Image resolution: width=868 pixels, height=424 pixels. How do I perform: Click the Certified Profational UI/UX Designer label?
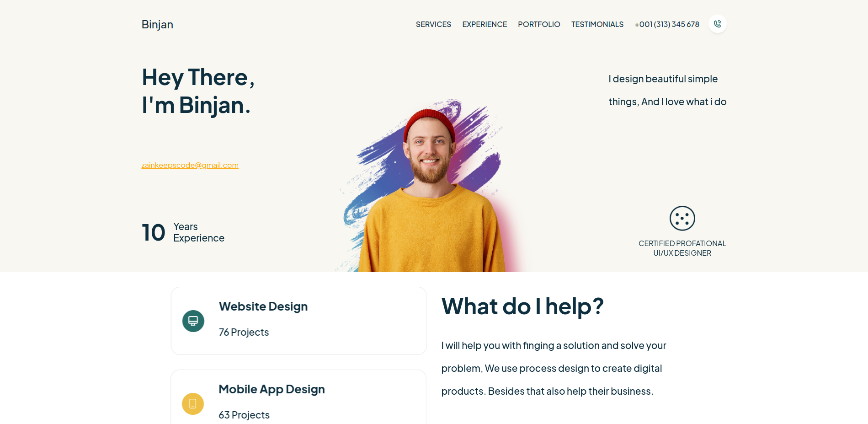[x=682, y=248]
